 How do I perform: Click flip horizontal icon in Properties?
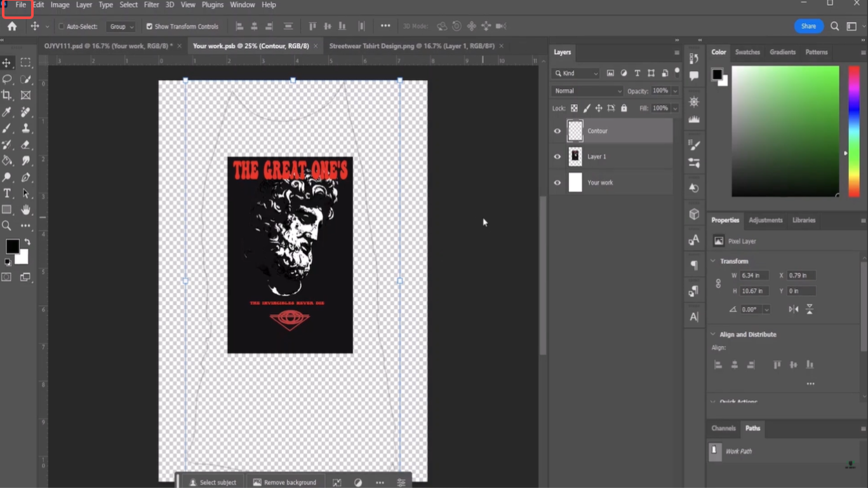click(793, 309)
